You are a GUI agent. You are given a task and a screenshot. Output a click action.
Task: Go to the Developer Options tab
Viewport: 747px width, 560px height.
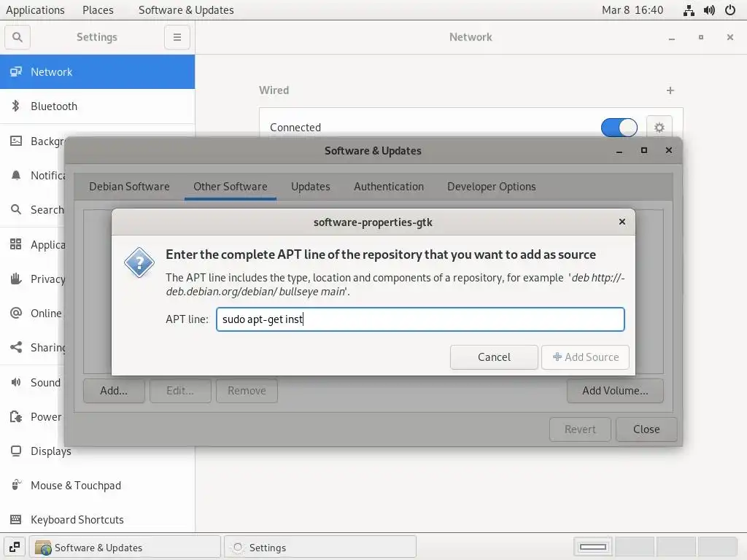[491, 187]
